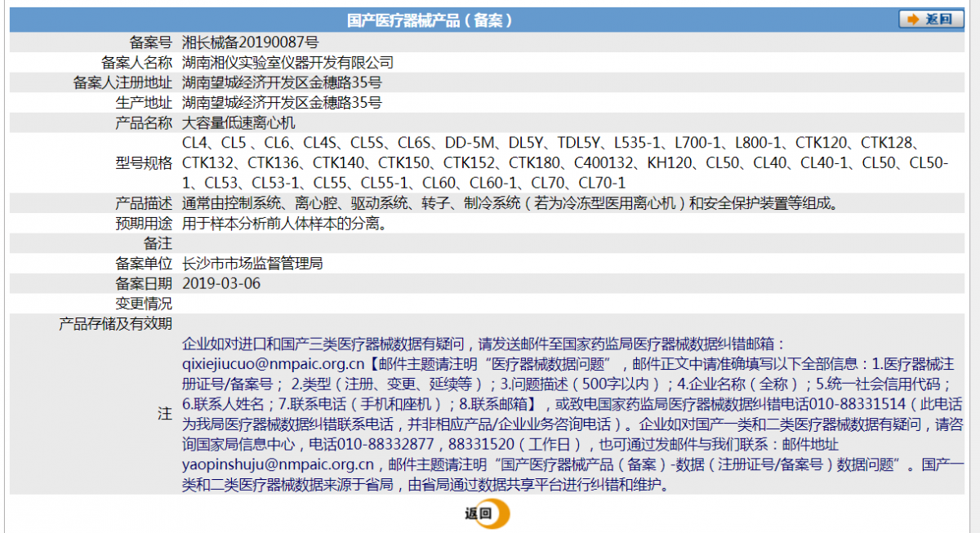Click the 备案日期 field label
The image size is (980, 533).
point(144,284)
